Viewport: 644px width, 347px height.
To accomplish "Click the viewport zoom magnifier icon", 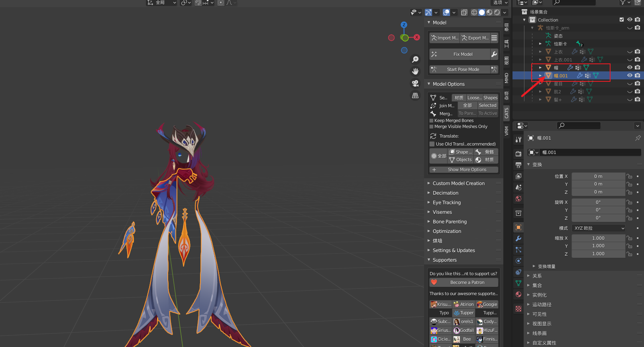I will pos(415,59).
